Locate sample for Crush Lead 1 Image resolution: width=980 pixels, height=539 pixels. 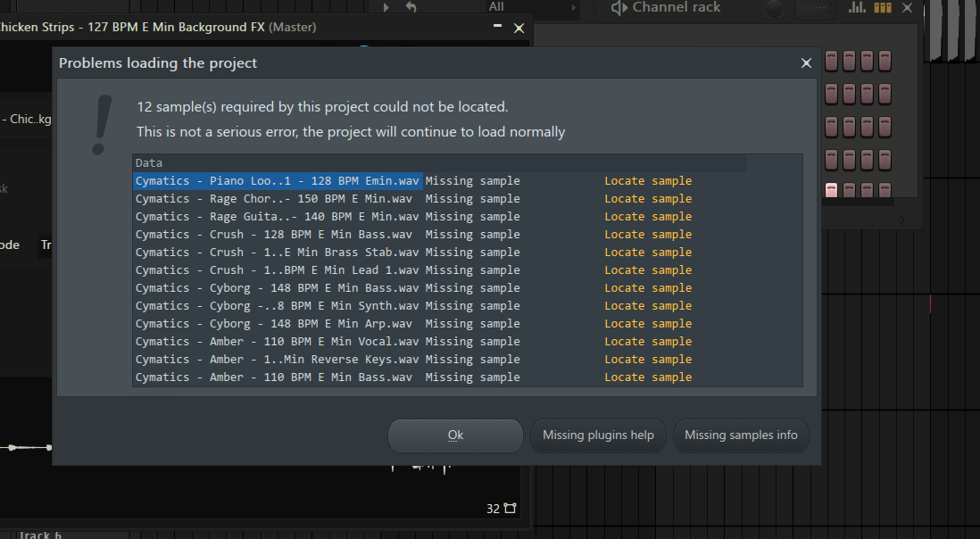coord(648,270)
